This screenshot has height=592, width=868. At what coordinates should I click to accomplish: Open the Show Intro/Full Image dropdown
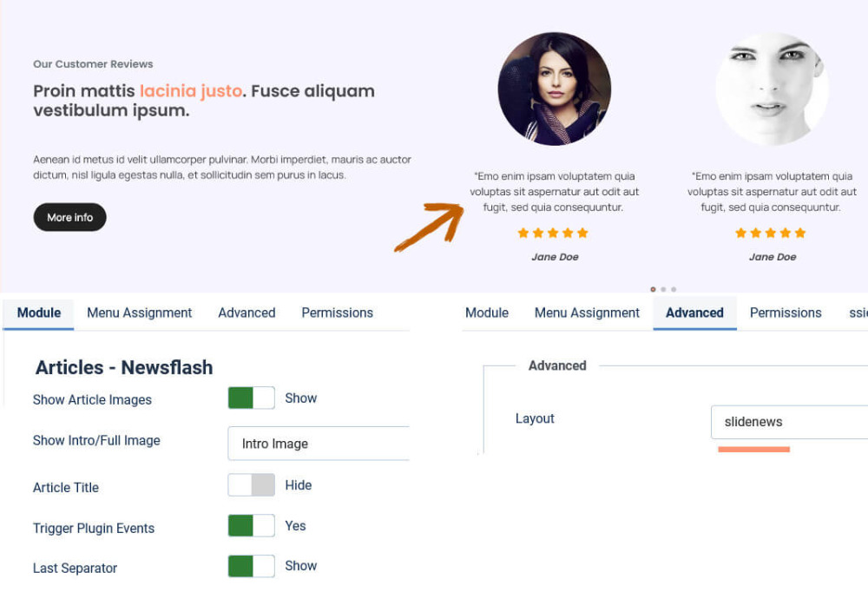click(319, 444)
